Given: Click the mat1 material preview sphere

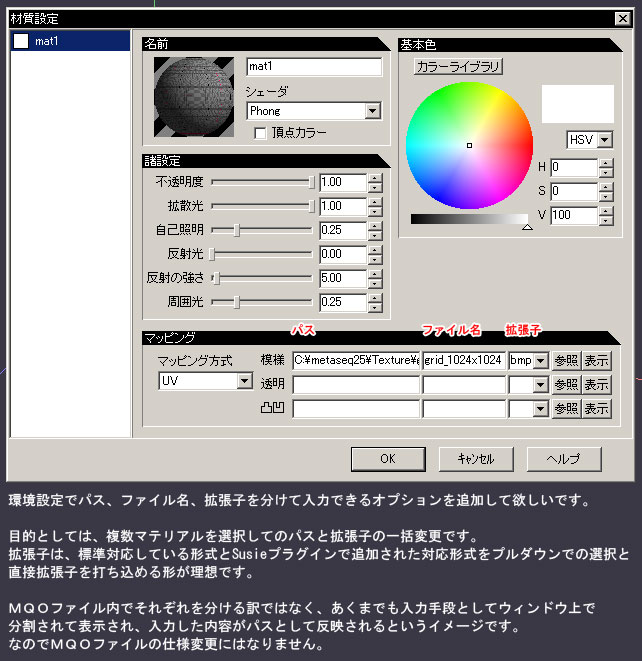Looking at the screenshot, I should tap(194, 97).
